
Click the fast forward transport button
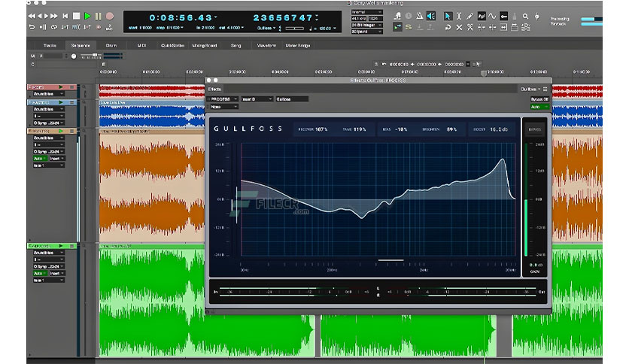(53, 16)
